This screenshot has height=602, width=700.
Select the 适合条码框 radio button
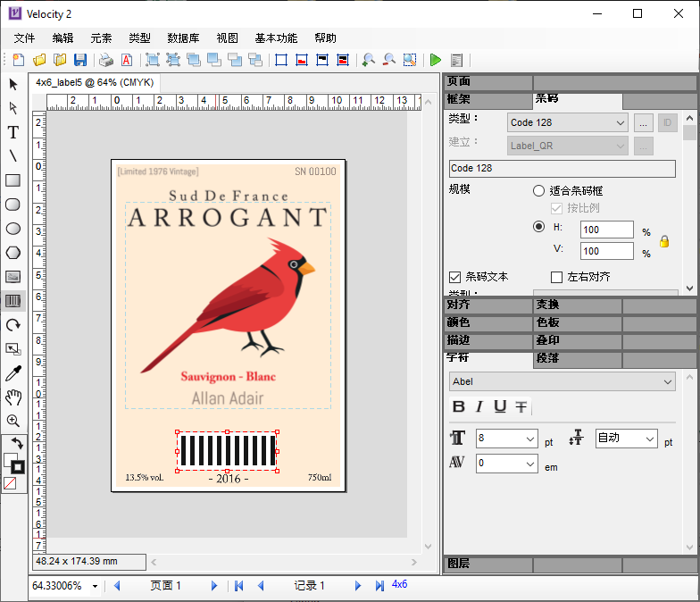538,190
